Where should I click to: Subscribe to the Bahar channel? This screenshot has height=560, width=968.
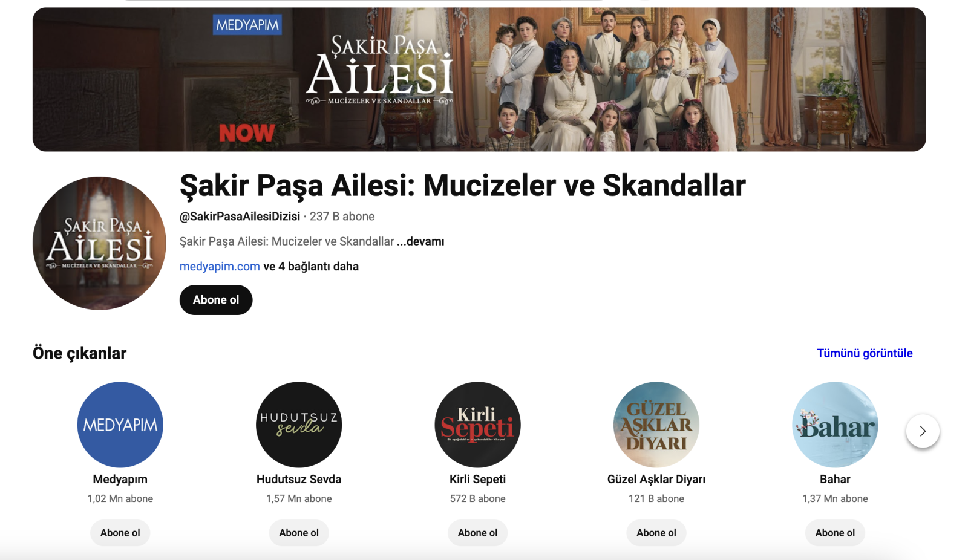(835, 533)
